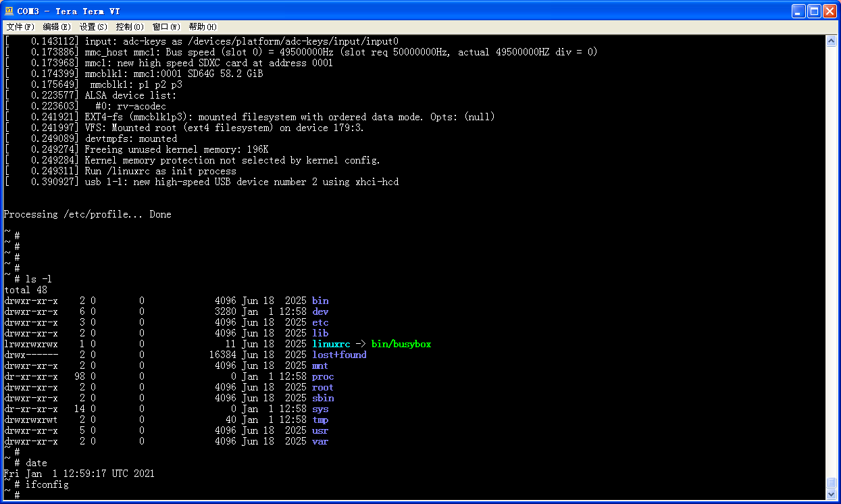Click the 'sys' directory name
The image size is (841, 504).
(x=320, y=409)
